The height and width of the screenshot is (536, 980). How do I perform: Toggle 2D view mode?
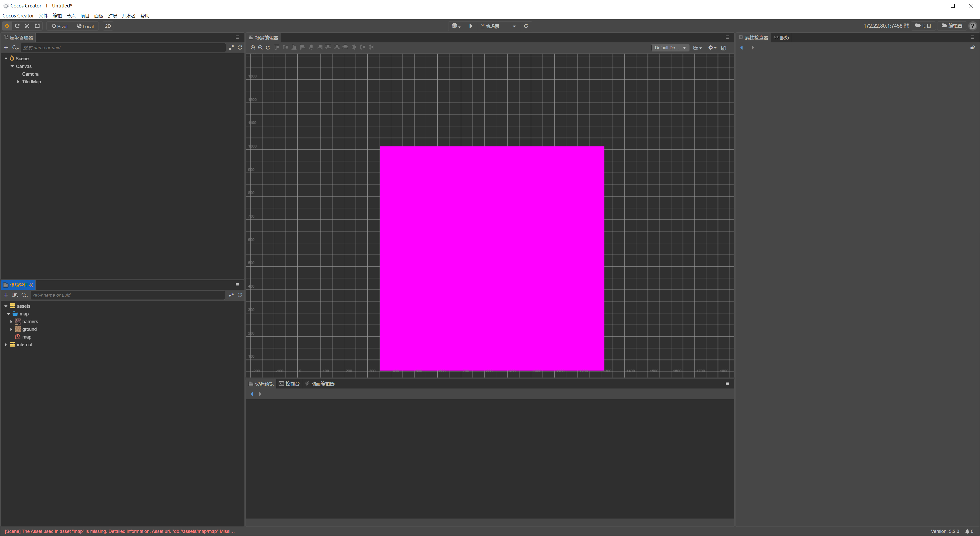pos(108,26)
